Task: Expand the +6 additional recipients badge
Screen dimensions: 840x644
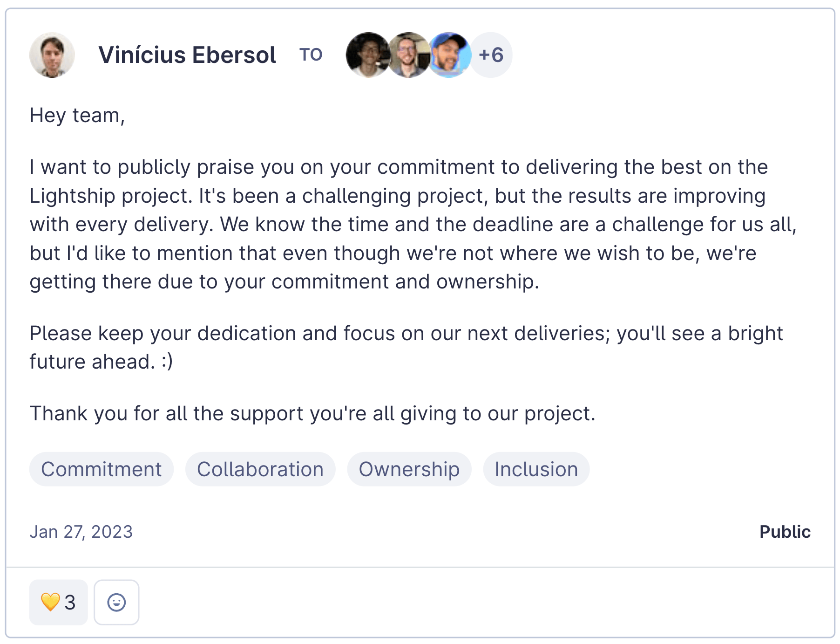Action: pyautogui.click(x=491, y=55)
